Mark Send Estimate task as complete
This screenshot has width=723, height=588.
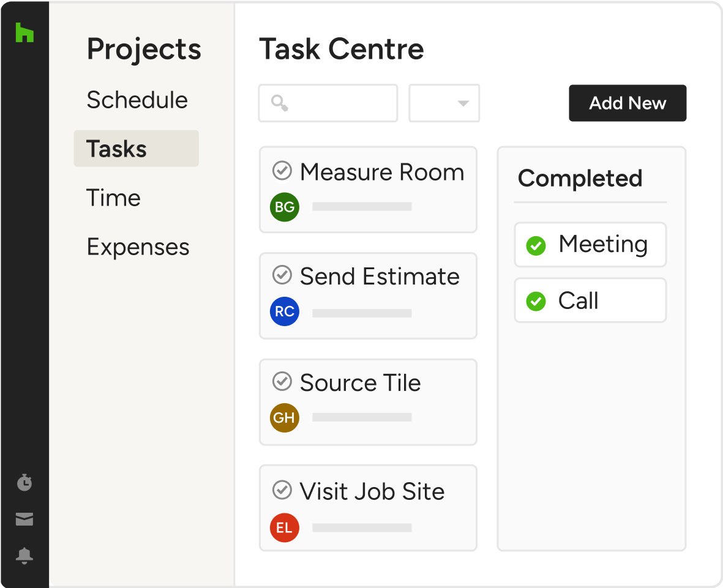282,275
